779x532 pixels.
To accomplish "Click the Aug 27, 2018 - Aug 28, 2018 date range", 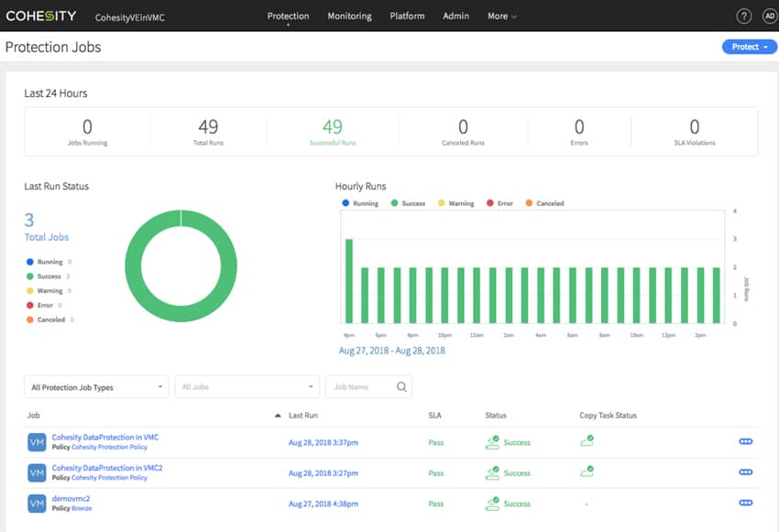I will 392,351.
